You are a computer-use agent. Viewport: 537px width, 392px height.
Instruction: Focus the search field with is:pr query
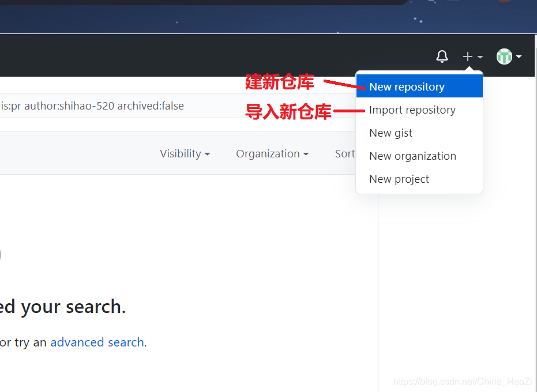tap(178, 106)
